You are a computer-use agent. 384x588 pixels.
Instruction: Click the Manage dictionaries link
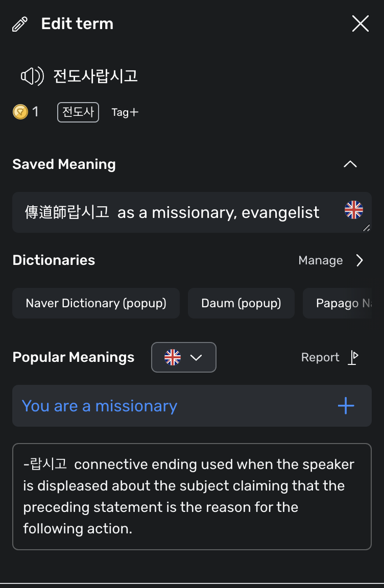(321, 260)
